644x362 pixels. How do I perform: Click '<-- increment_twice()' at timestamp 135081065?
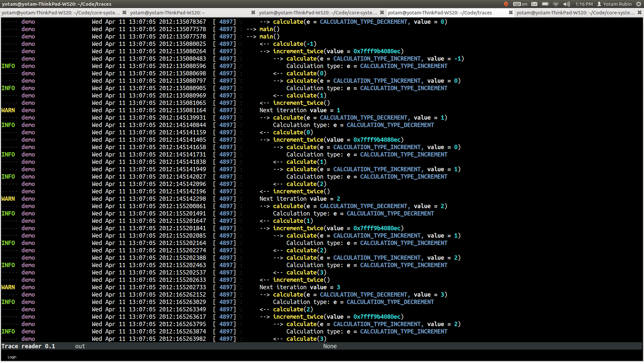(x=295, y=103)
